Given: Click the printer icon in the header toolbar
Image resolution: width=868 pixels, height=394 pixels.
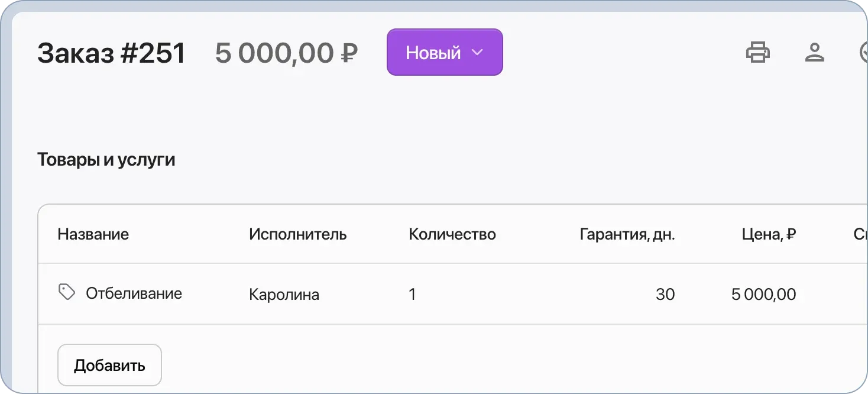Looking at the screenshot, I should pyautogui.click(x=758, y=52).
